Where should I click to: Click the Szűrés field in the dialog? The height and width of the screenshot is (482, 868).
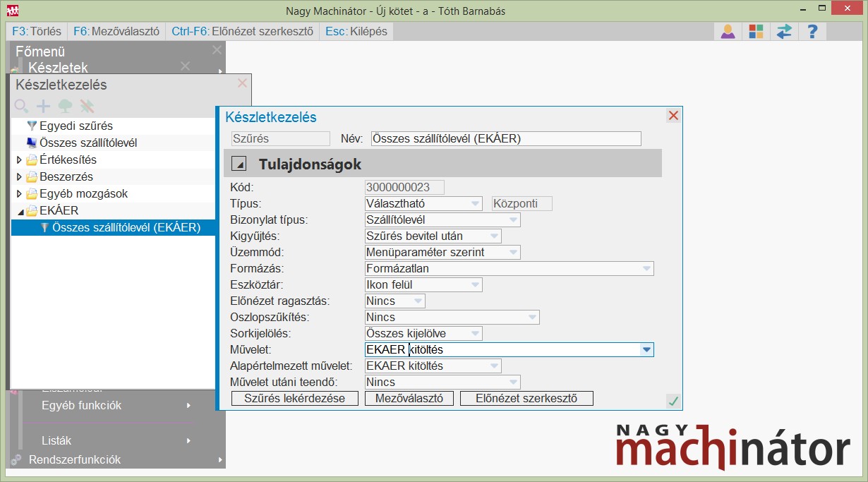(x=281, y=139)
